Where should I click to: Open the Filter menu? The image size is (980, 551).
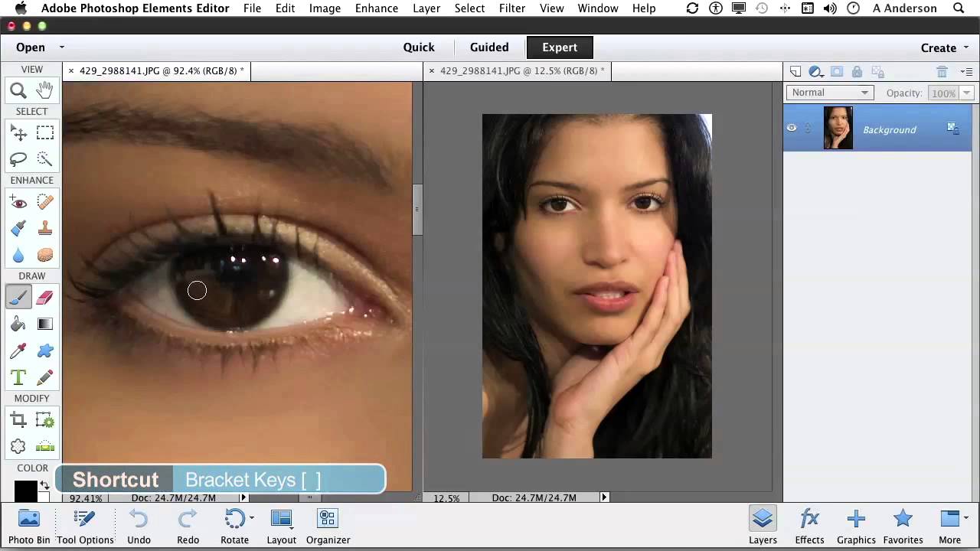click(x=511, y=8)
